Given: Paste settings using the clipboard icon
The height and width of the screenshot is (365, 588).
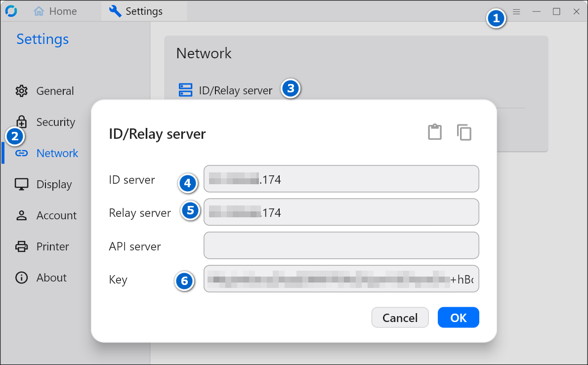Looking at the screenshot, I should pyautogui.click(x=435, y=132).
